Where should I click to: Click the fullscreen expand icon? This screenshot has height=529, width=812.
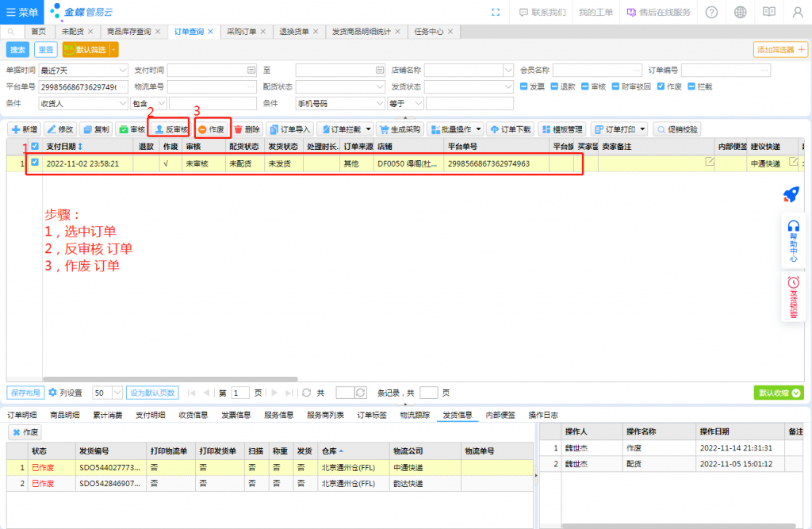(x=496, y=12)
